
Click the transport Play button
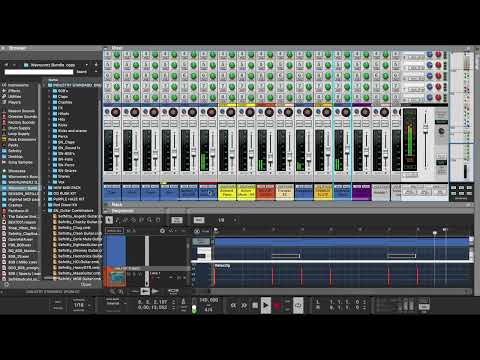[x=266, y=305]
